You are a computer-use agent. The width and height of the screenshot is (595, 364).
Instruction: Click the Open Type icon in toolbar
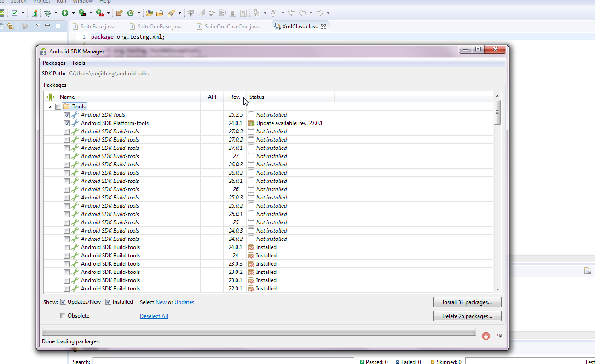[x=149, y=13]
